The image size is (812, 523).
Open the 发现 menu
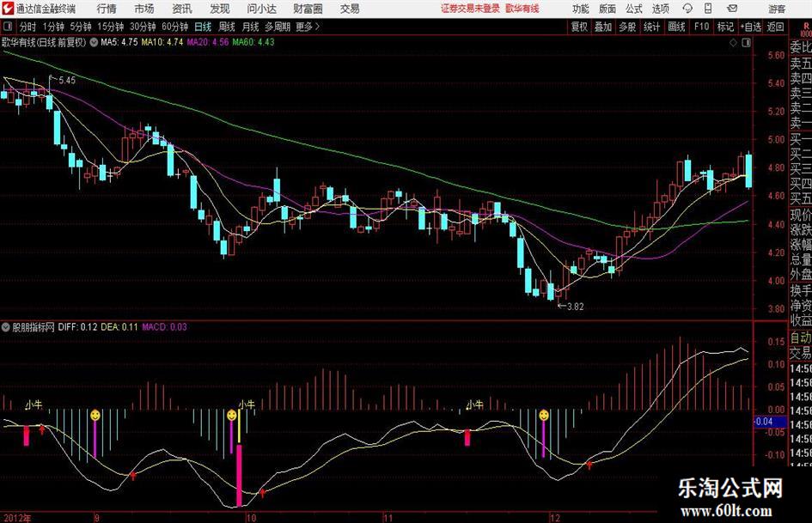tap(220, 9)
